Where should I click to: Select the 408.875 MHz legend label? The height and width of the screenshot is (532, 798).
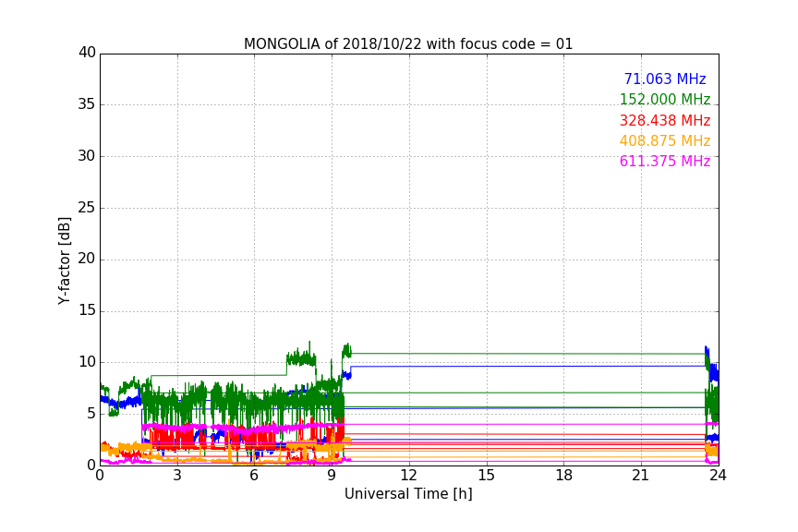tap(665, 141)
